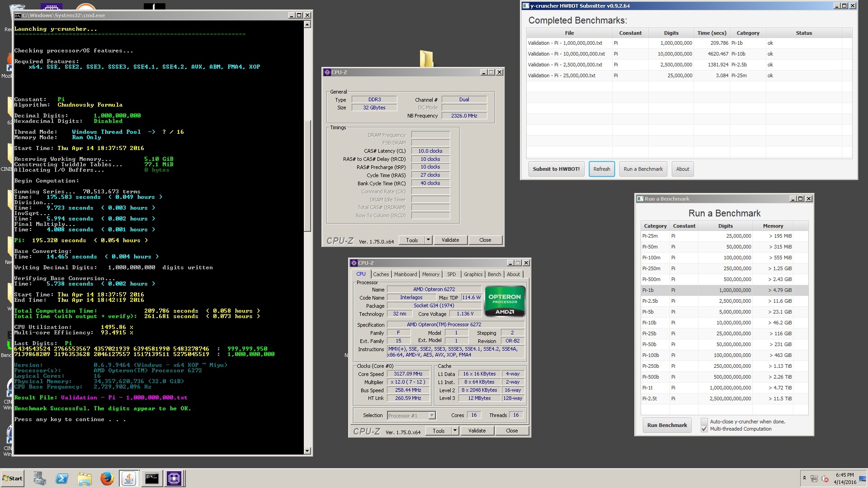Screen dimensions: 868x488
Task: Open the Memory tab in CPU-Z
Action: click(431, 274)
